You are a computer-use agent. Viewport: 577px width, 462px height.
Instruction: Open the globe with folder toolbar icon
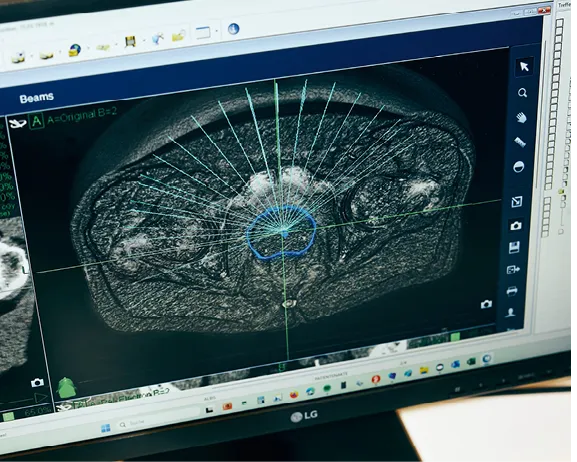pyautogui.click(x=75, y=50)
